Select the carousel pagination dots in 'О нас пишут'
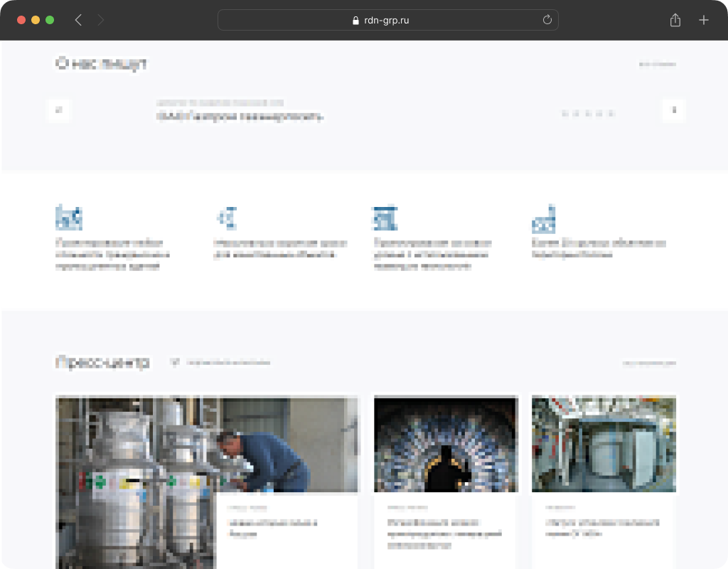 (587, 113)
